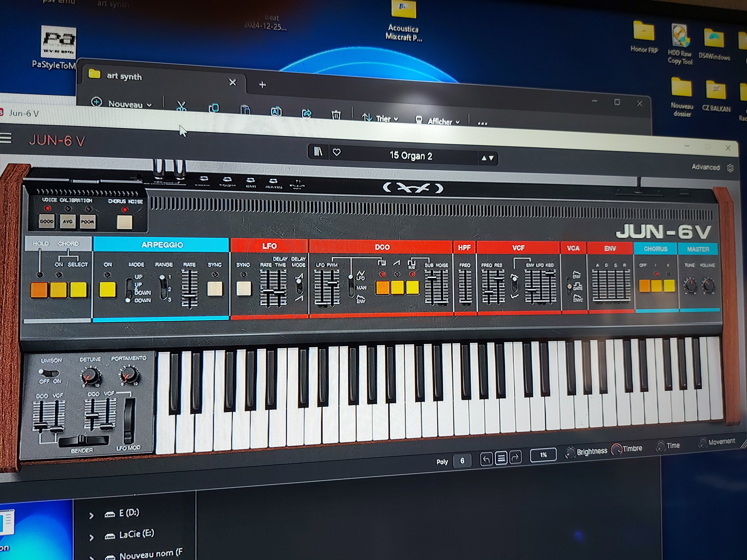Open the edit history list icon
Viewport: 747px width, 560px height.
point(501,458)
